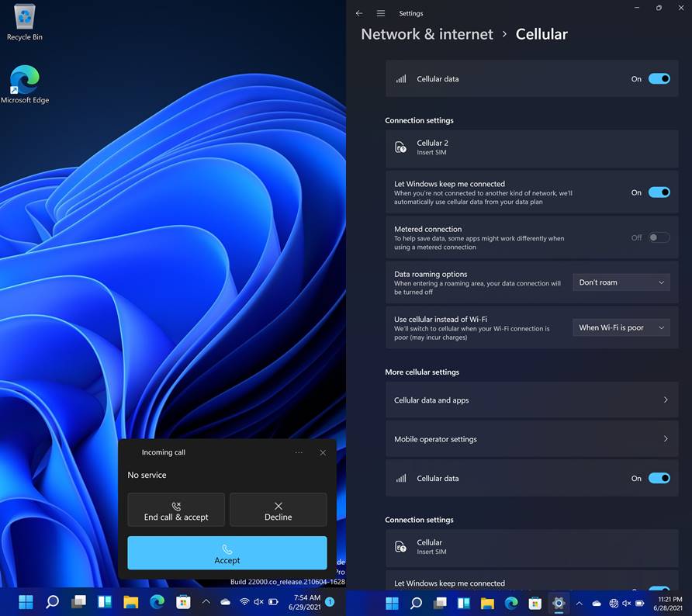
Task: Open Widgets on the right taskbar
Action: pyautogui.click(x=464, y=603)
